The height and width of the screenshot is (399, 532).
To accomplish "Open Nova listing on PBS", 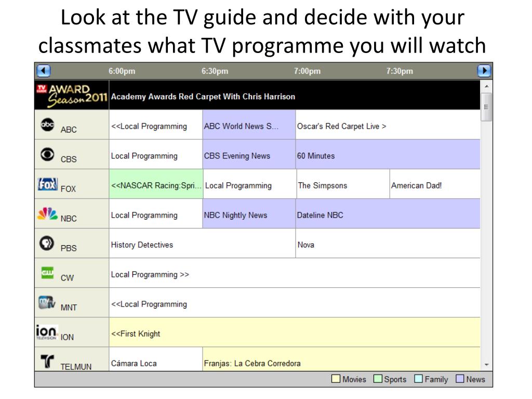I will (x=388, y=243).
